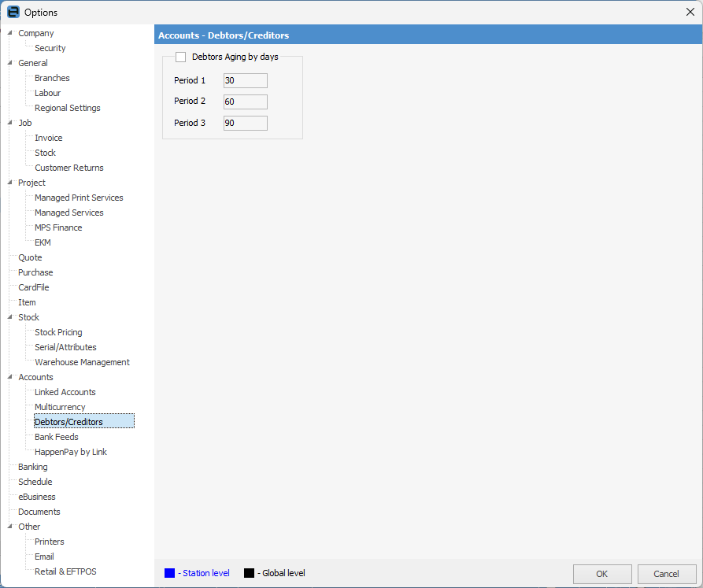This screenshot has width=703, height=588.
Task: Open Email options under Other
Action: point(44,557)
